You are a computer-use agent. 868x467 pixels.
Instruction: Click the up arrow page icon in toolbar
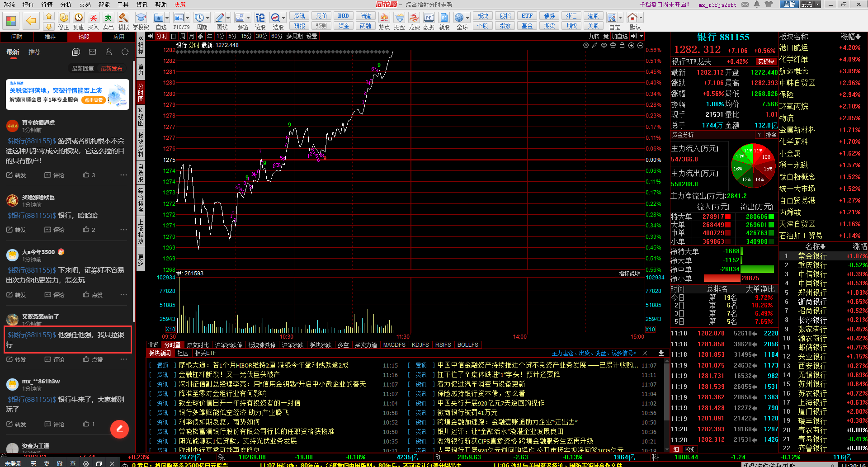[x=49, y=16]
